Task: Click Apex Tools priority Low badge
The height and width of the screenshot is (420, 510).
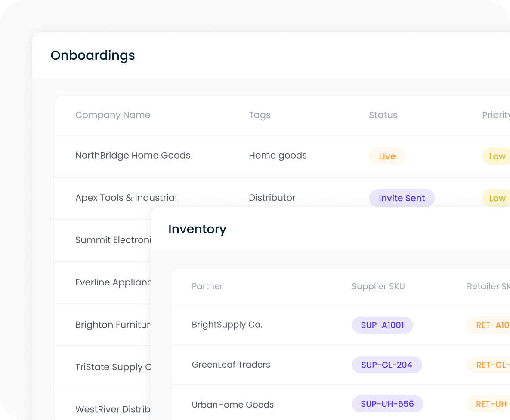Action: [x=497, y=198]
